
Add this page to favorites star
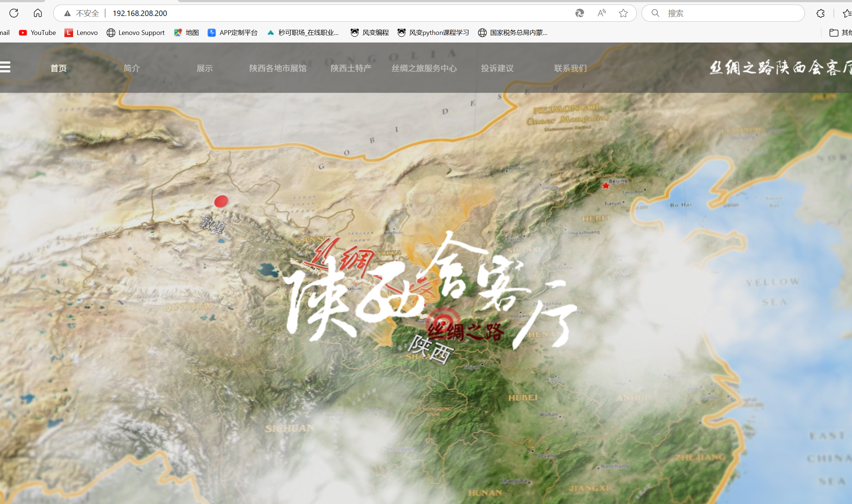(624, 13)
